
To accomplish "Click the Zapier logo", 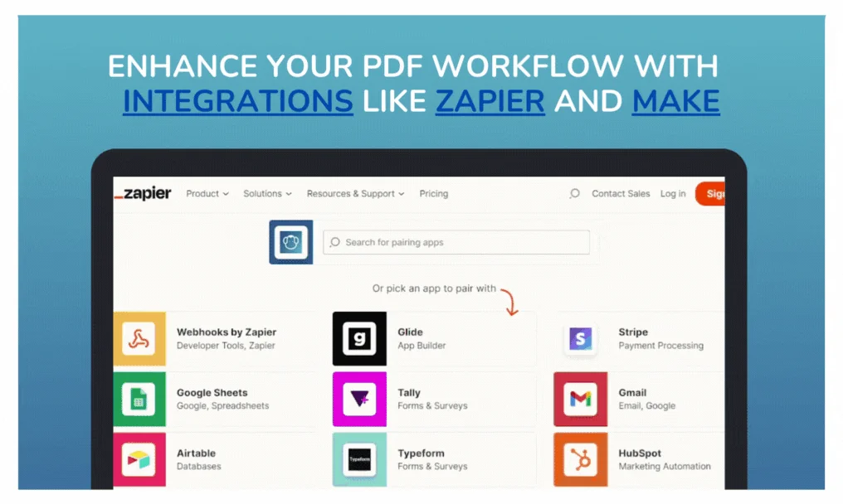I will (x=143, y=193).
